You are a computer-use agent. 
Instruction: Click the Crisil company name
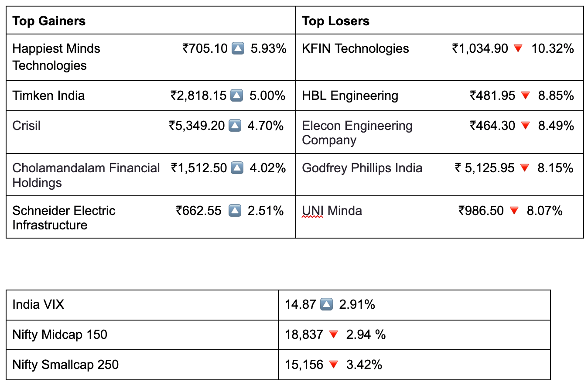click(27, 126)
